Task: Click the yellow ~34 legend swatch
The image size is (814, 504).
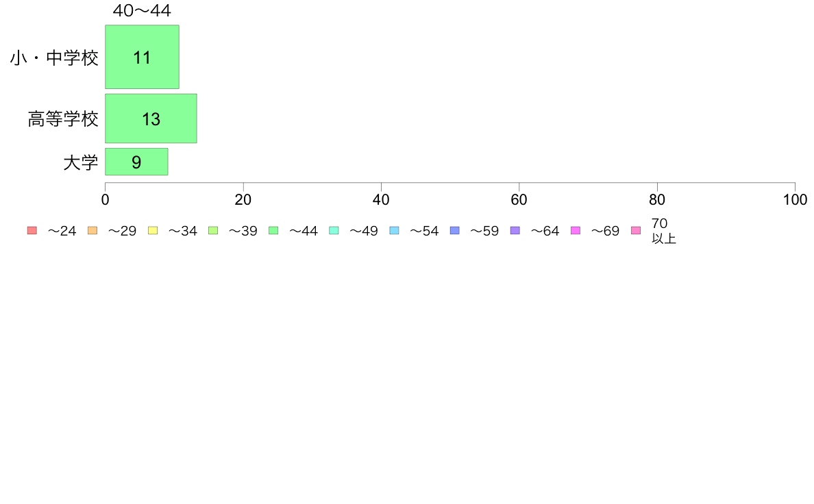Action: coord(153,231)
